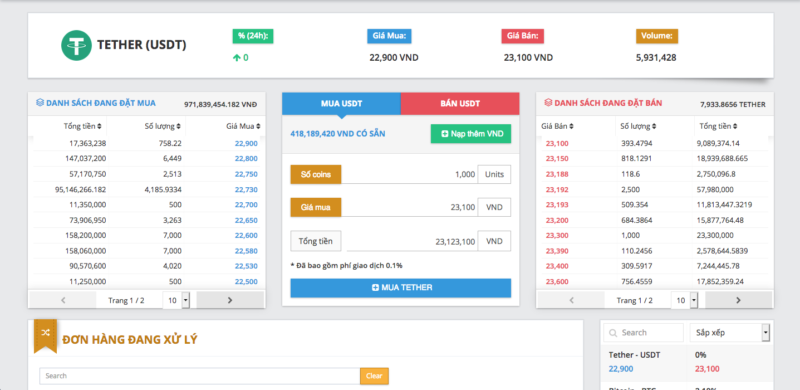Select the MUA USDT tab
This screenshot has width=800, height=390.
click(x=341, y=104)
